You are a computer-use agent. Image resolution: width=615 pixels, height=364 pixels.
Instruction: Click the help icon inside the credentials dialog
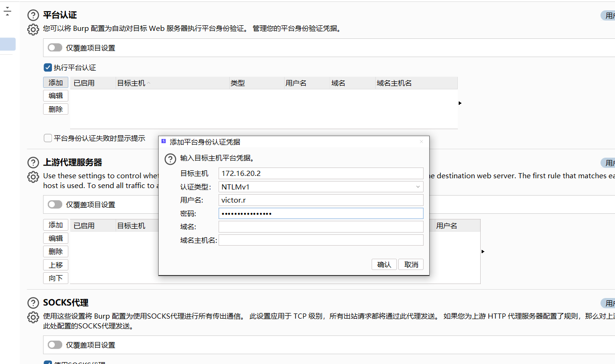(x=170, y=159)
